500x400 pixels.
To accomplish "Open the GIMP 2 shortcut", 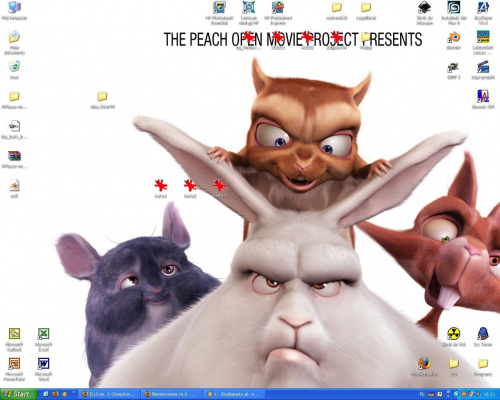I will coord(454,67).
